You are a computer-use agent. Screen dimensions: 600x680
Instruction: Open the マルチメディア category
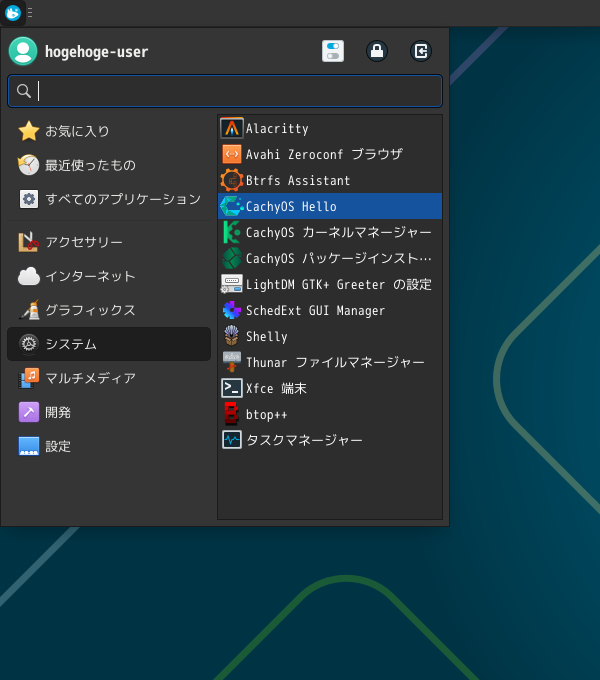(109, 378)
